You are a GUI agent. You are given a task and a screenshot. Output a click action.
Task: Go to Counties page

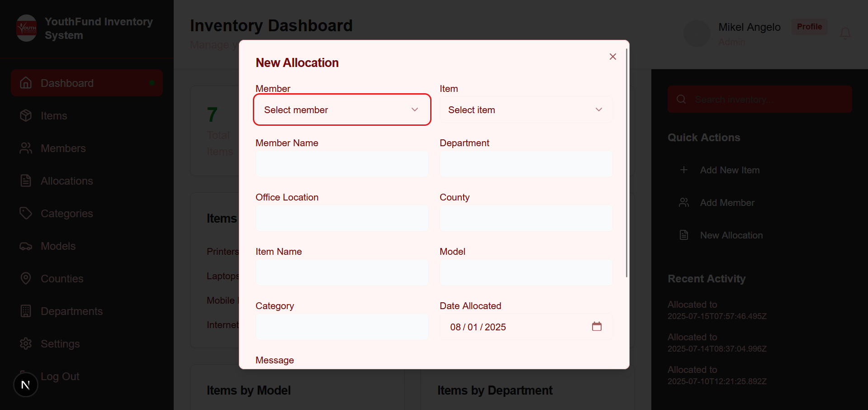[87, 279]
